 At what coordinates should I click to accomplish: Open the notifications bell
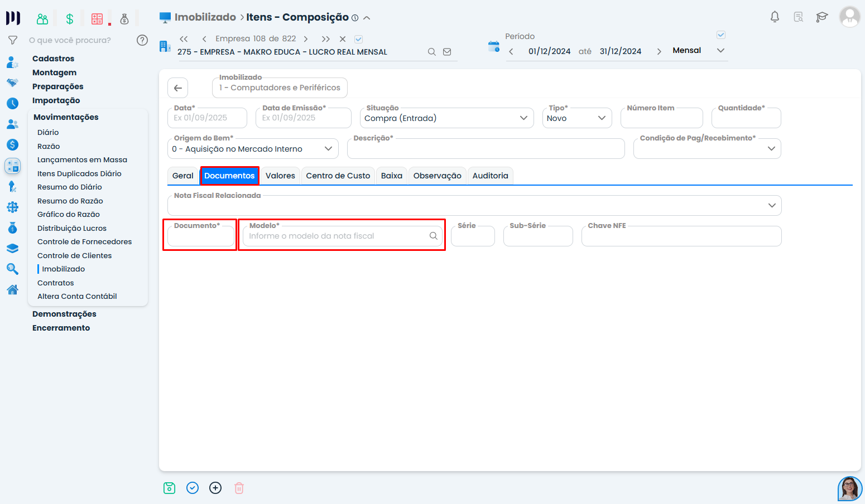pos(775,17)
